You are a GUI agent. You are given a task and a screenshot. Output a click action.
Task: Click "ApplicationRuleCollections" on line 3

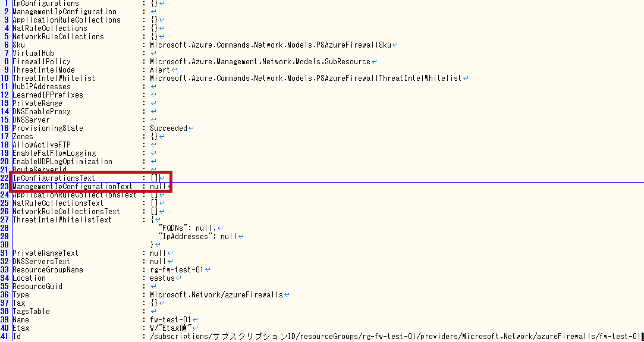(67, 20)
